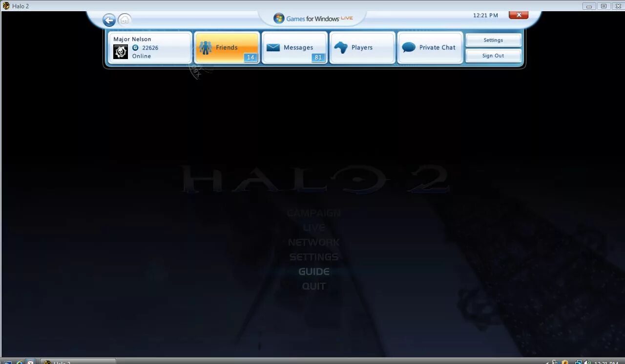Click the gamerscore G icon
Viewport: 625px width, 364px height.
click(x=135, y=48)
